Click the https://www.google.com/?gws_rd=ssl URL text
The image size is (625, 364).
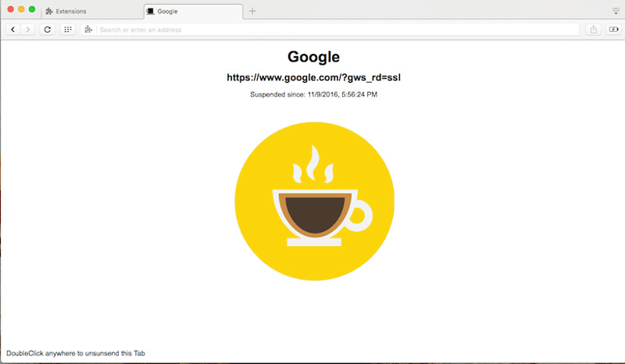pyautogui.click(x=313, y=77)
